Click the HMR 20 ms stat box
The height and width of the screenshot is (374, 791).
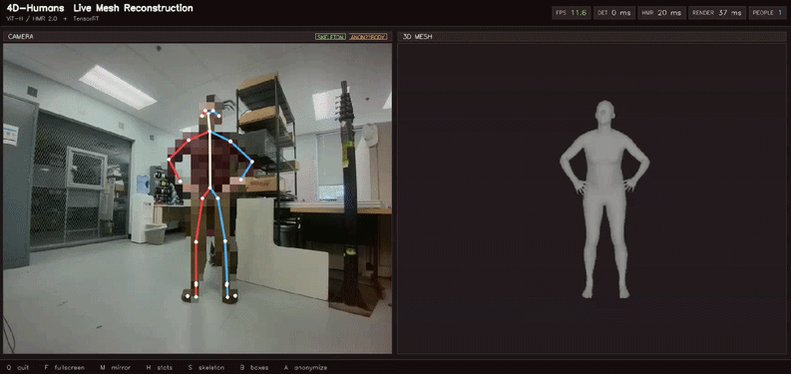[661, 13]
